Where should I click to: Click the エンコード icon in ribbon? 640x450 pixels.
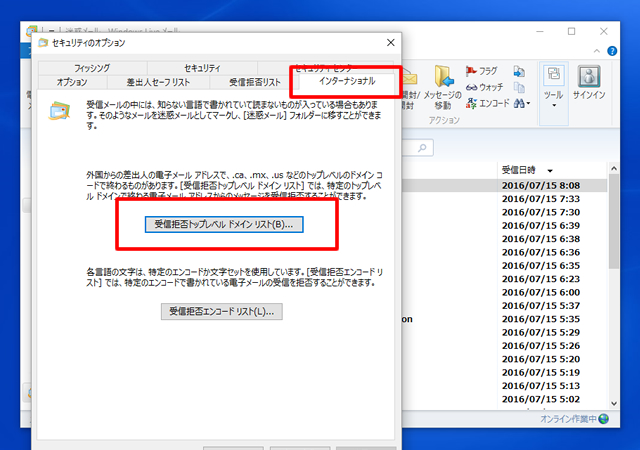click(x=471, y=102)
